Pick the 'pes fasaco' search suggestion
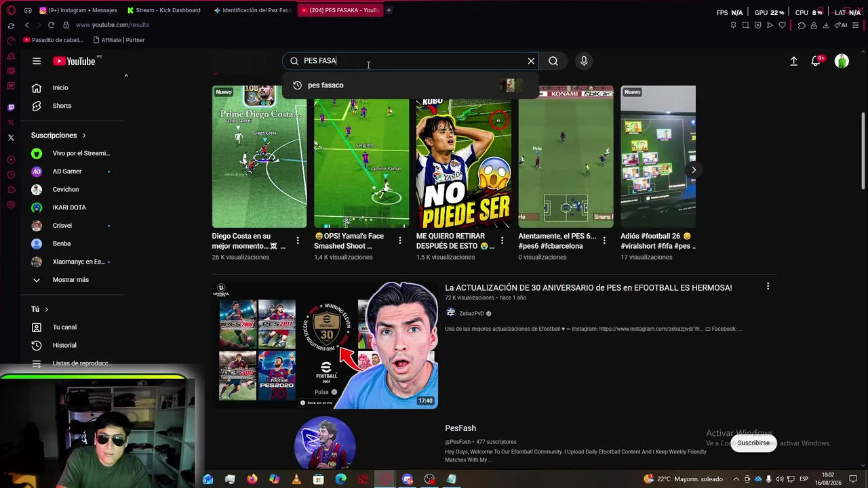868x488 pixels. pos(410,85)
